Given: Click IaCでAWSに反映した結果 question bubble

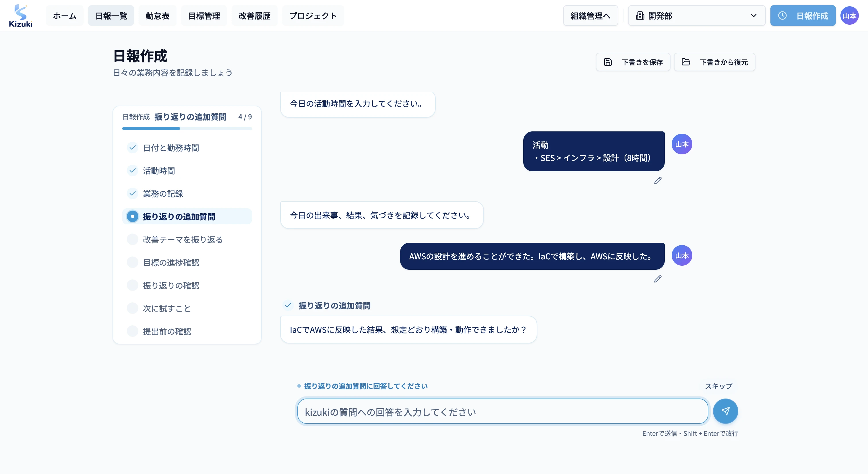Looking at the screenshot, I should [408, 329].
